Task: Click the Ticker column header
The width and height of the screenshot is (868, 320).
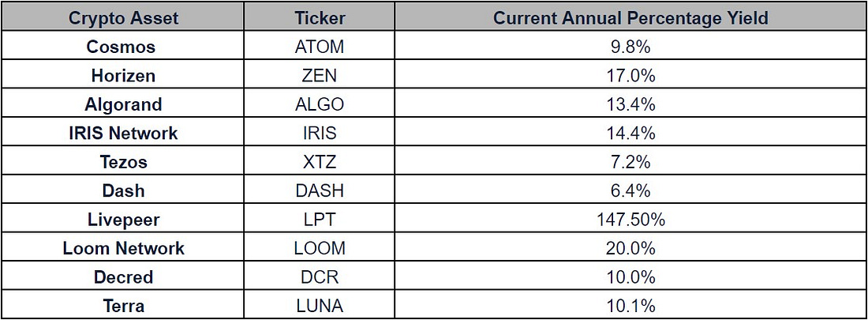Action: (x=320, y=17)
